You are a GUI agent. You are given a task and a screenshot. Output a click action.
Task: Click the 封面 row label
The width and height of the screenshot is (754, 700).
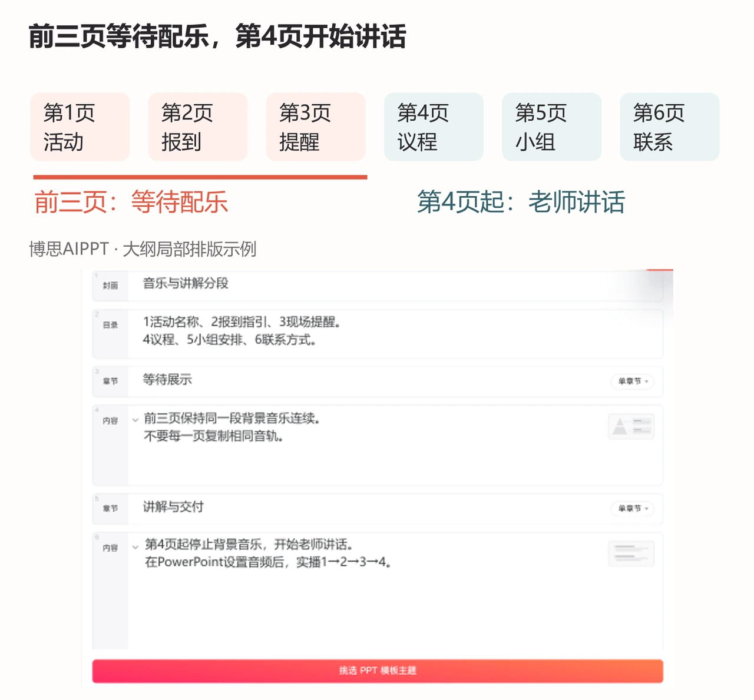110,286
